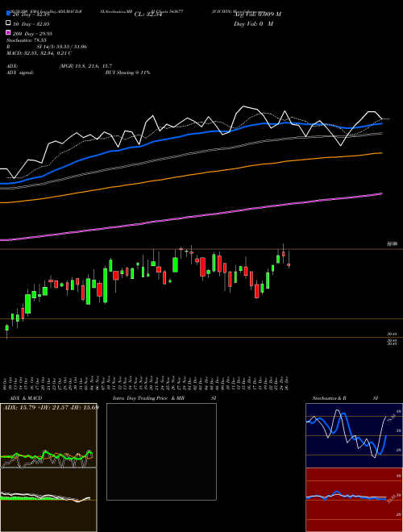
Task: Click the magenta 200 Day legend swatch
Action: tap(8, 32)
